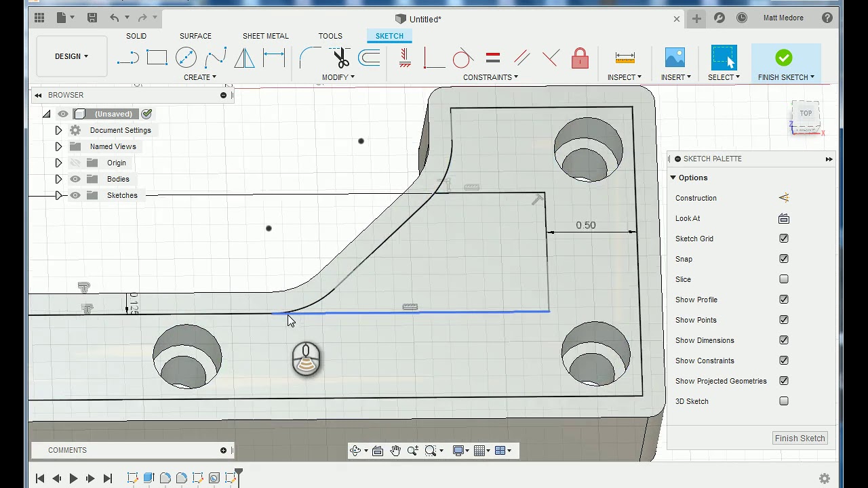Uncheck the Snap checkbox
Screen dimensions: 868x488
pos(784,259)
